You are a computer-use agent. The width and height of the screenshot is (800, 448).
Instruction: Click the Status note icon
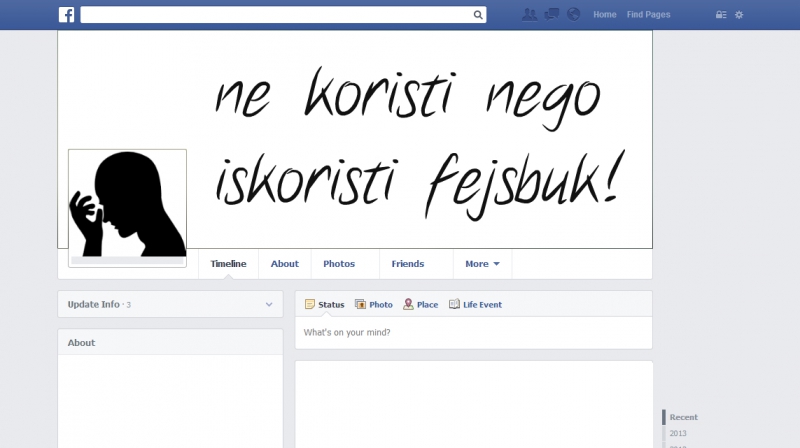[x=310, y=304]
